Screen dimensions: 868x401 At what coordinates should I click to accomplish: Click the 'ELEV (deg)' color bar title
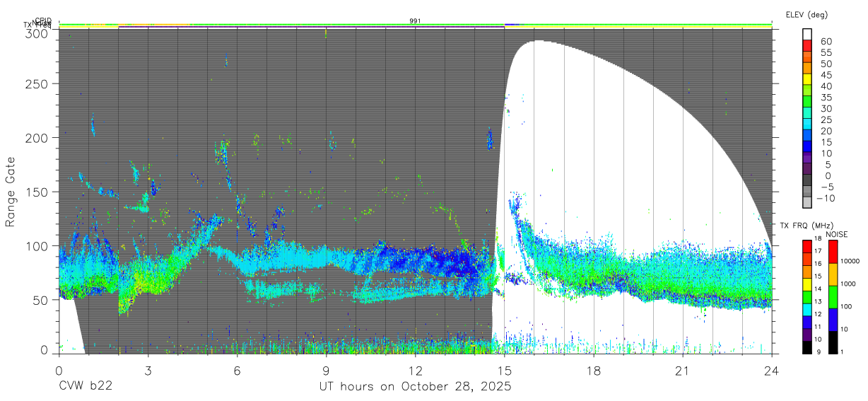click(x=807, y=14)
